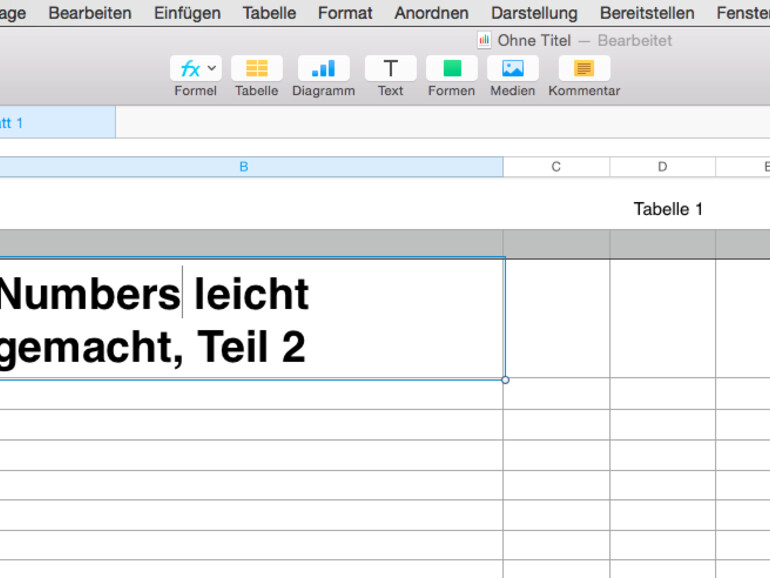The height and width of the screenshot is (578, 770).
Task: Select column C header
Action: pyautogui.click(x=556, y=167)
